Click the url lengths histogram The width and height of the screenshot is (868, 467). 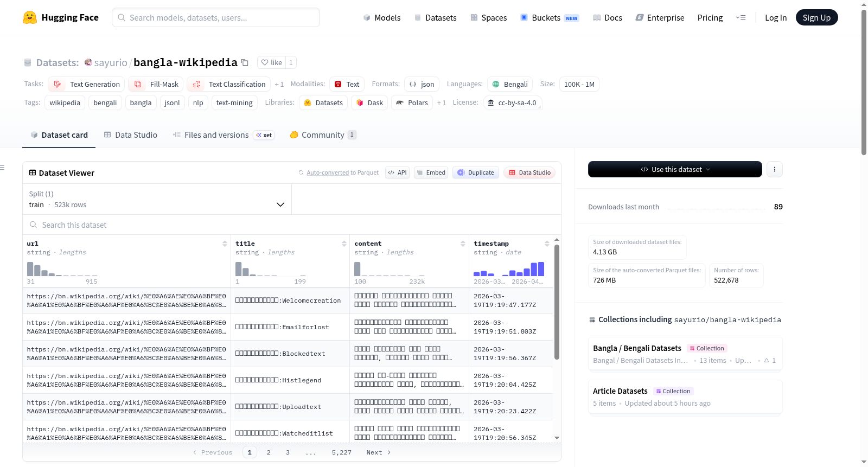[62, 269]
